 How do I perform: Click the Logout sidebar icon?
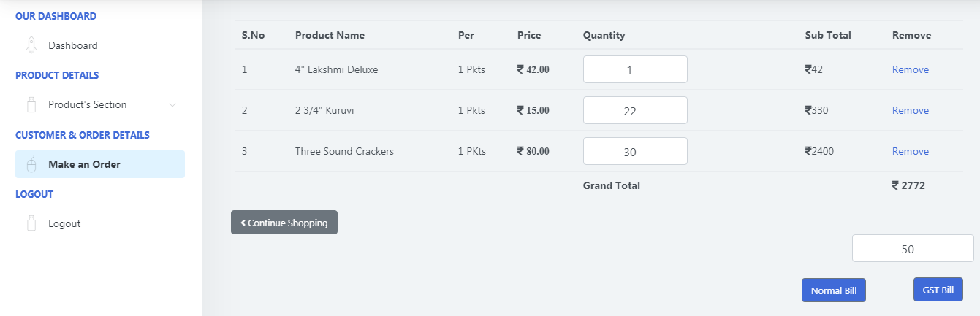click(31, 223)
